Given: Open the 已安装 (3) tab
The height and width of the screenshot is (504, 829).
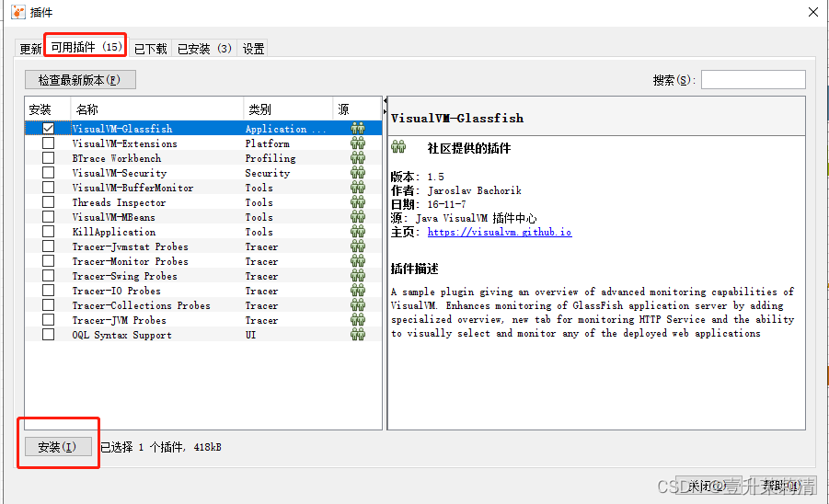Looking at the screenshot, I should (204, 49).
